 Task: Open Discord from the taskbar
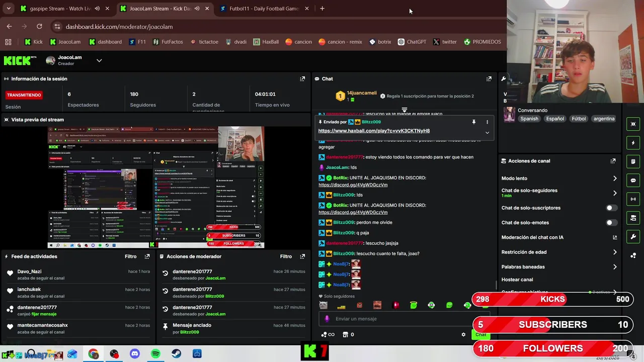pos(134,354)
